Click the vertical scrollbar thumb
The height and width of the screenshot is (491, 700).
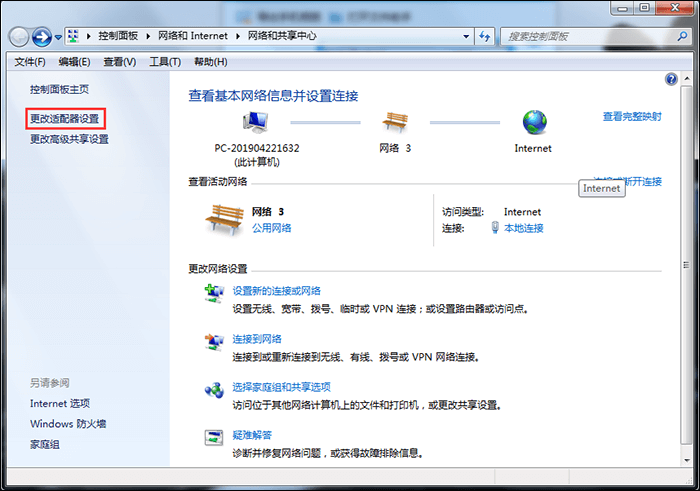click(x=687, y=265)
